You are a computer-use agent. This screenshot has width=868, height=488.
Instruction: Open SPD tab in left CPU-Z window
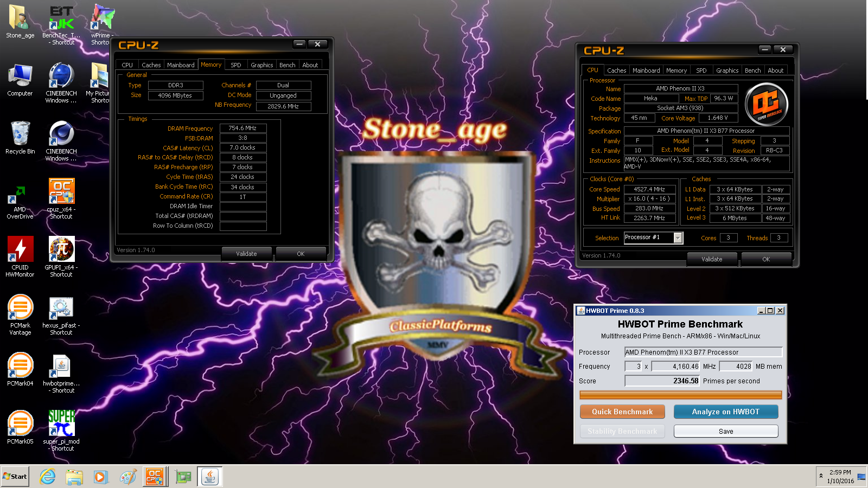tap(236, 65)
